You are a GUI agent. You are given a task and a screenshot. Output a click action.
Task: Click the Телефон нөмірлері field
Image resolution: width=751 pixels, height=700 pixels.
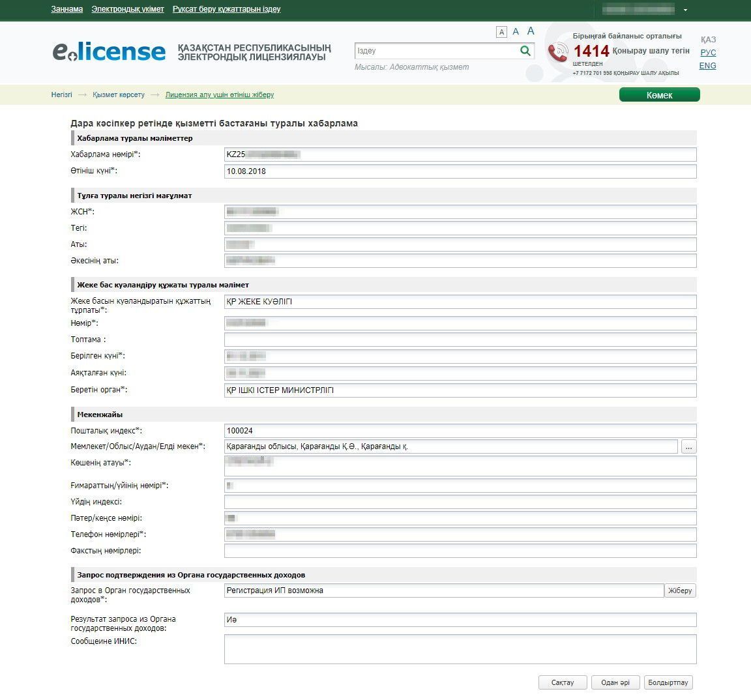tap(460, 534)
